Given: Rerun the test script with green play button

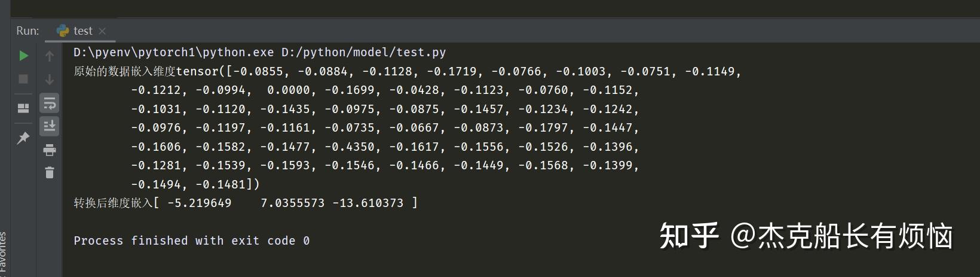Looking at the screenshot, I should [x=23, y=56].
